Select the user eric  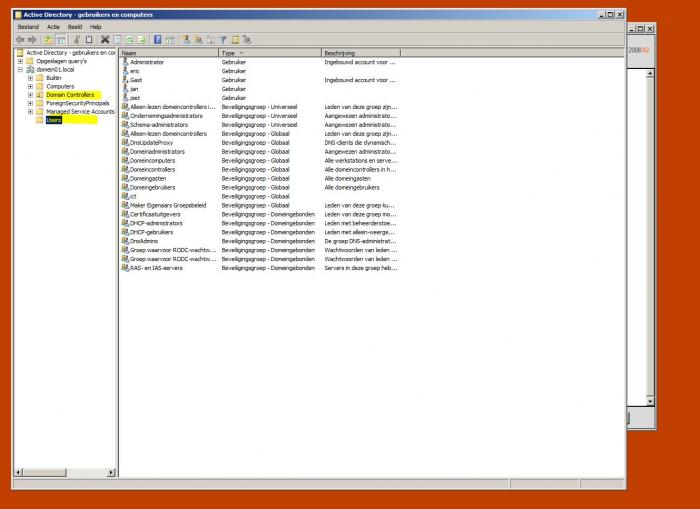click(259, 71)
